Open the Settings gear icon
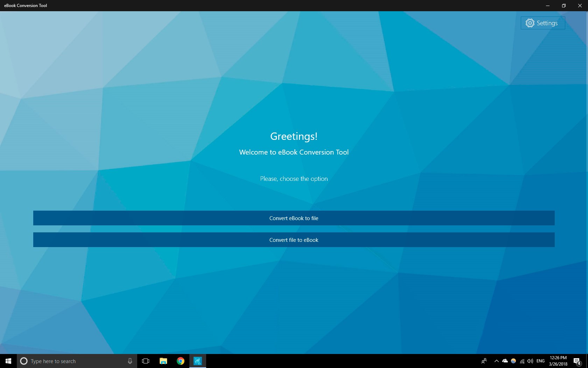This screenshot has width=588, height=368. (530, 23)
